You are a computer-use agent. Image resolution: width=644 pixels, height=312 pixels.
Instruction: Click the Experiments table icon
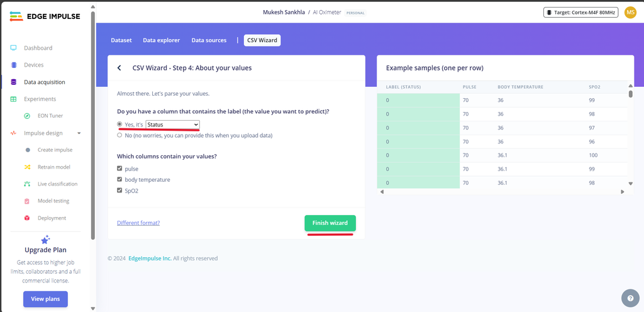coord(14,99)
